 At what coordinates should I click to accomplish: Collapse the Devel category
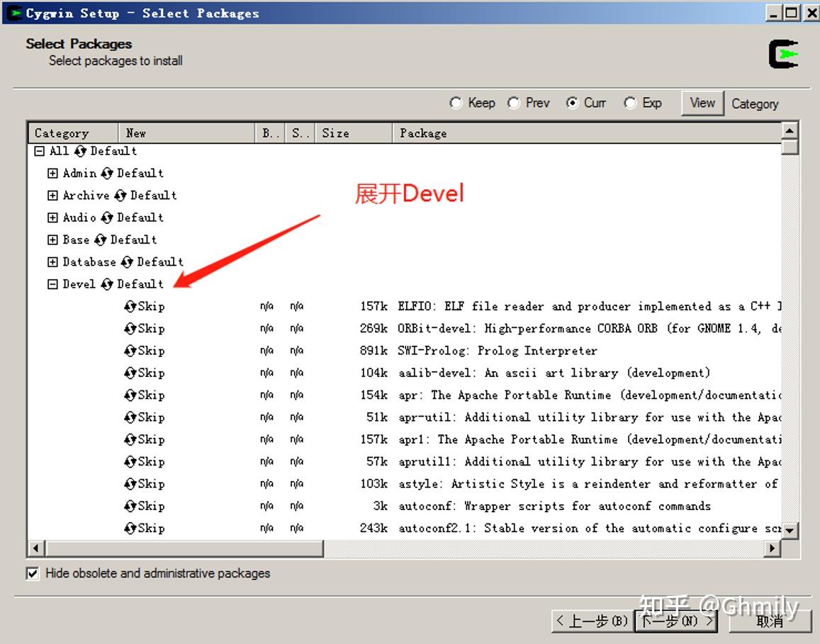52,284
